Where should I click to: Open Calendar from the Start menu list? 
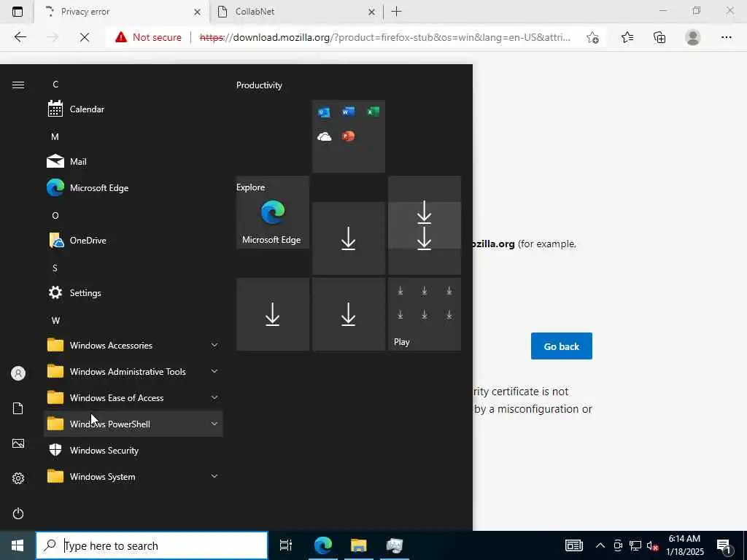tap(133, 109)
